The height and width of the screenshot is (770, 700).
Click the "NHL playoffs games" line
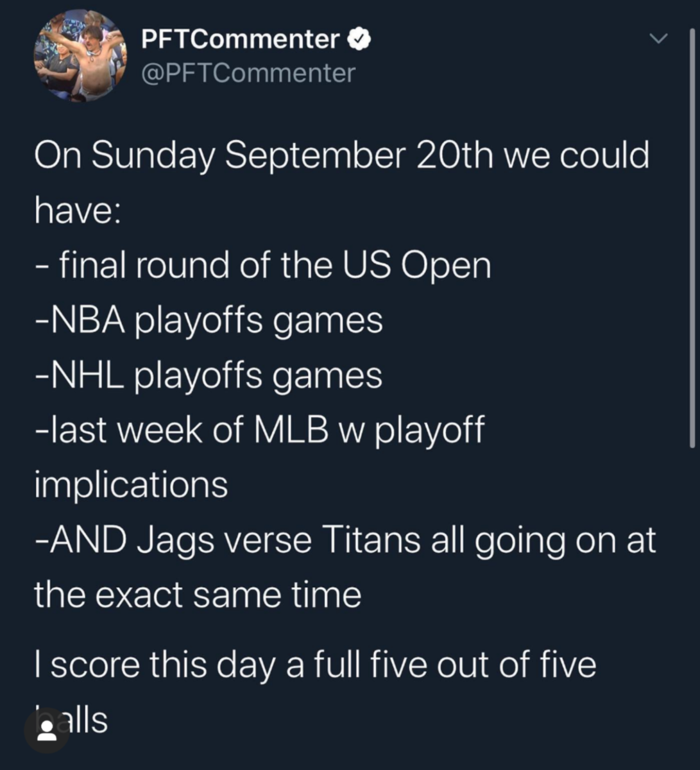point(209,375)
